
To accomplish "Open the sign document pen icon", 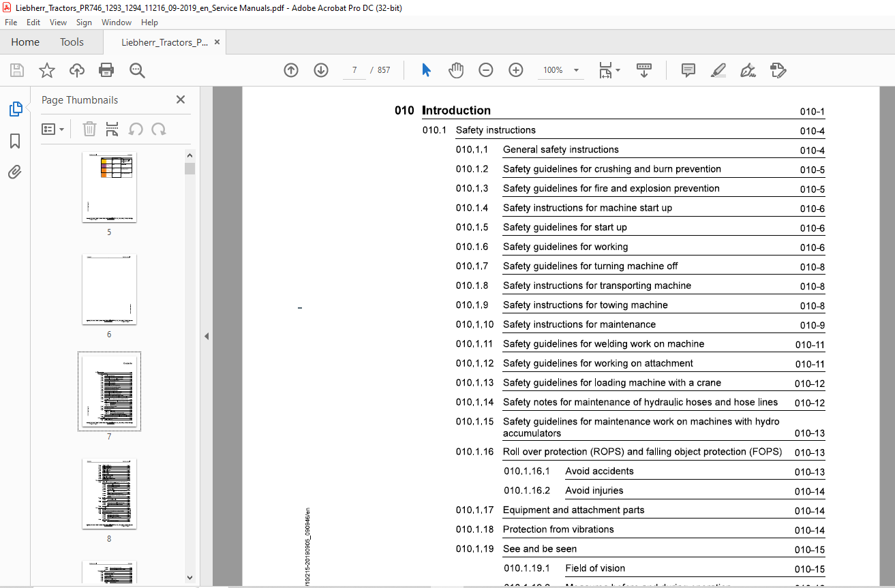I will tap(748, 70).
